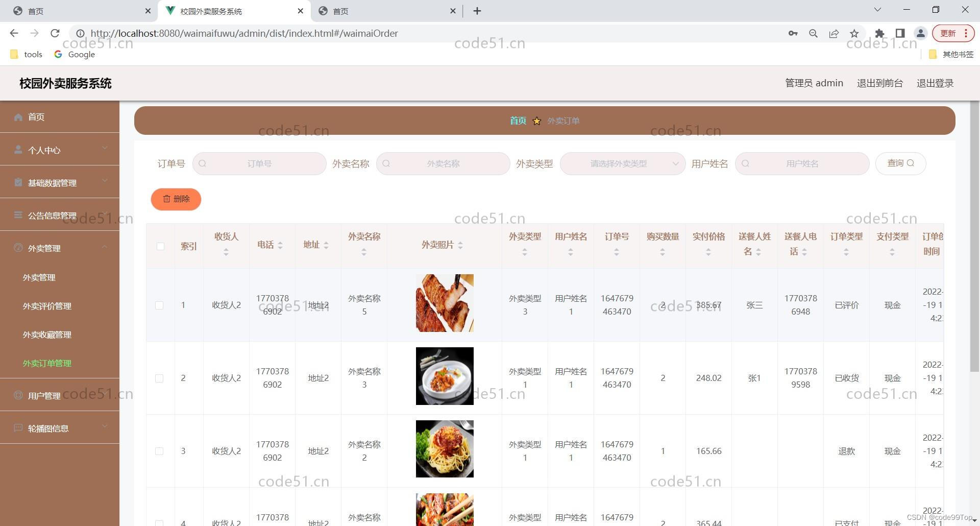Click the 轮播图信息 sidebar icon

(18, 428)
